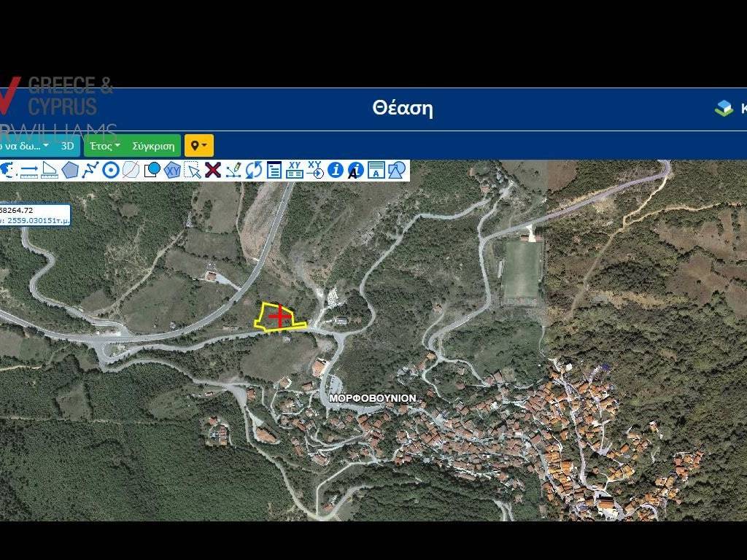Image resolution: width=747 pixels, height=560 pixels.
Task: Open the XY coordinates table tool
Action: (295, 171)
